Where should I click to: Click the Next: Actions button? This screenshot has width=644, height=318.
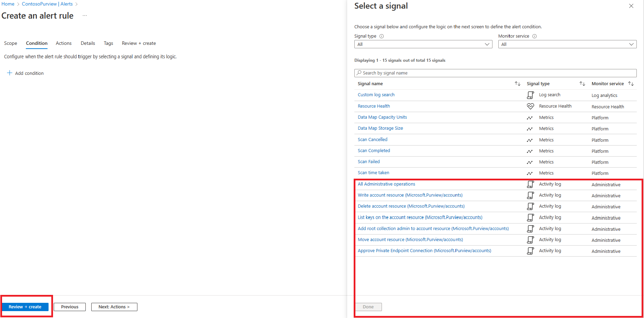click(114, 307)
